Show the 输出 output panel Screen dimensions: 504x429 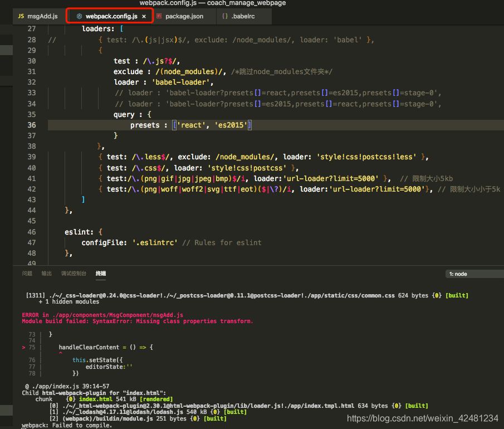pos(46,274)
